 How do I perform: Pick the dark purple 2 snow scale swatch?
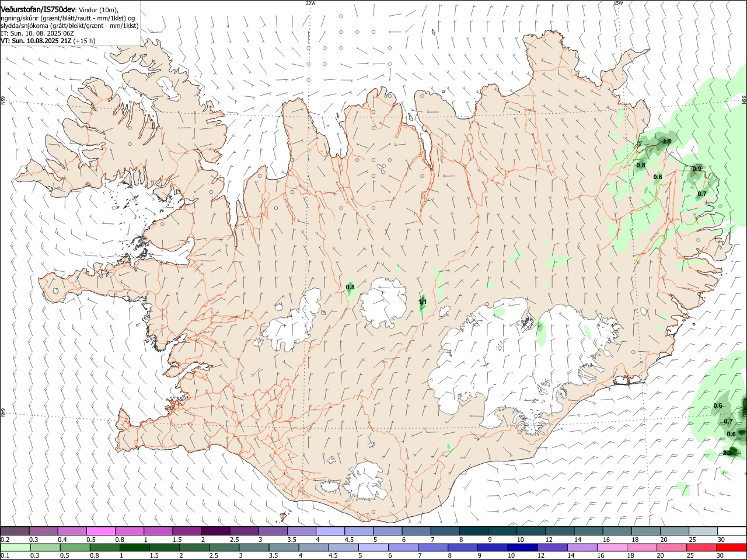tap(215, 531)
